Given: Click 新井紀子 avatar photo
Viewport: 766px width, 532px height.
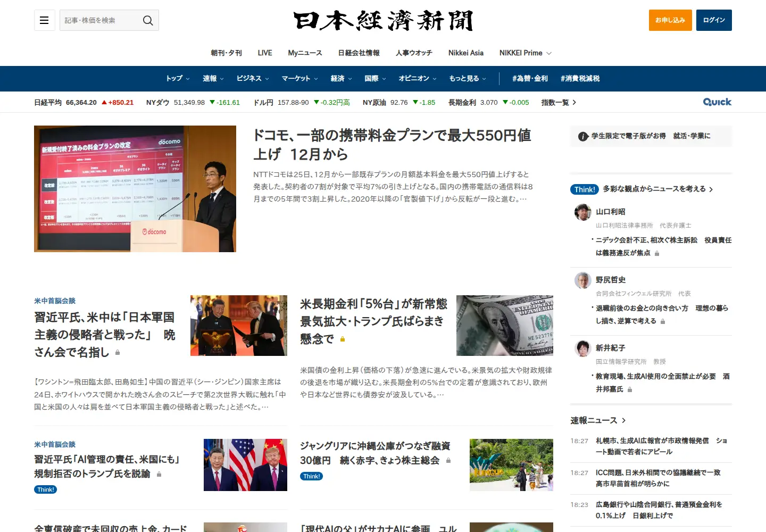Looking at the screenshot, I should click(x=583, y=348).
